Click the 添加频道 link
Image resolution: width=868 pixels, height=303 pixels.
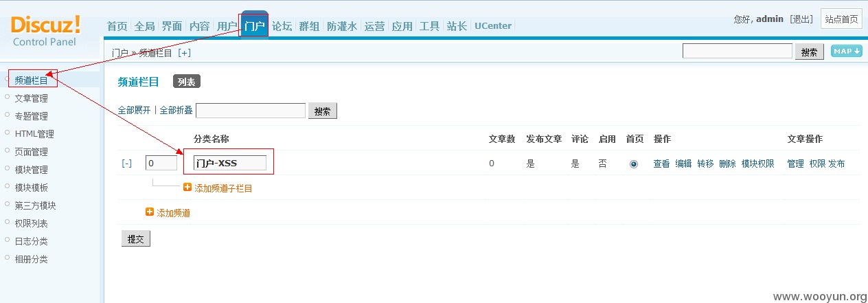pos(173,213)
